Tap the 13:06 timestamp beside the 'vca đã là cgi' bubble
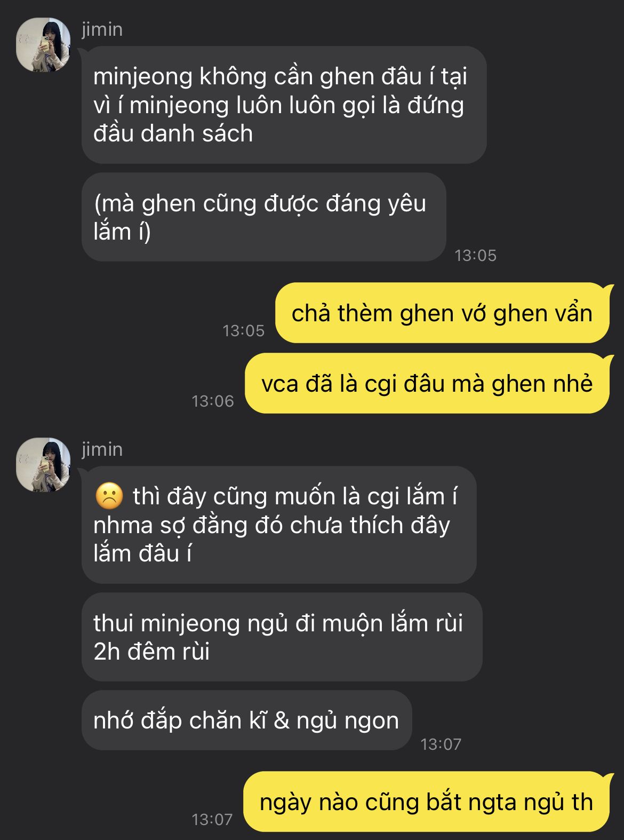 click(x=213, y=401)
